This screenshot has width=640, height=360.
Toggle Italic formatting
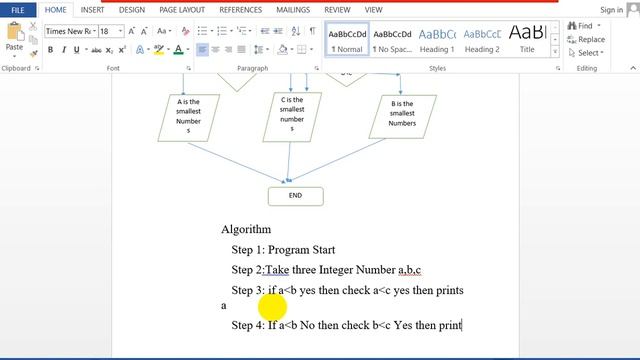click(63, 50)
